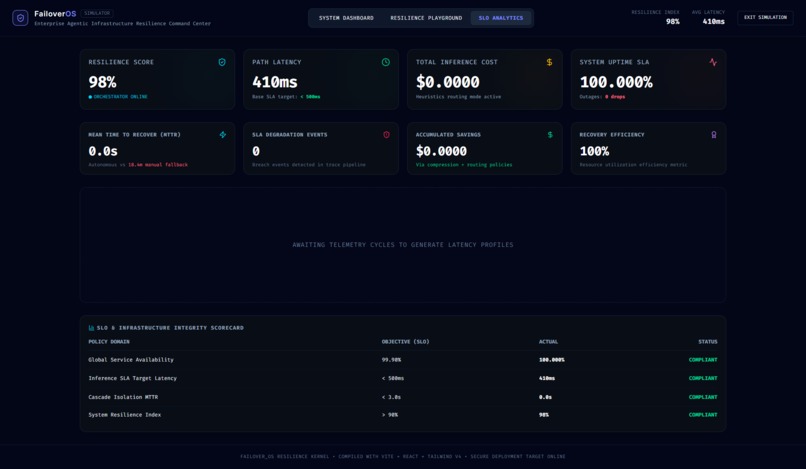Click the 410ms actual value in scorecard

tap(547, 378)
